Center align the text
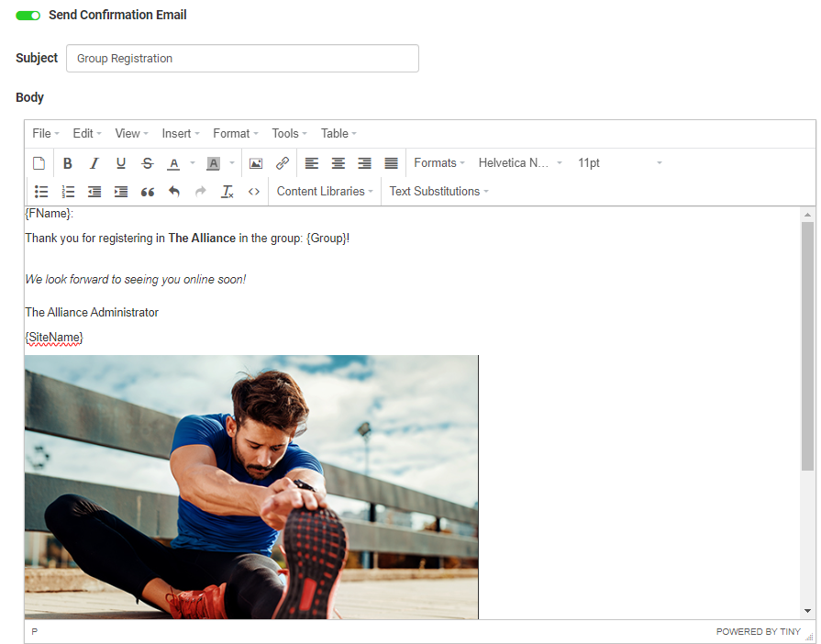821x644 pixels. 338,163
